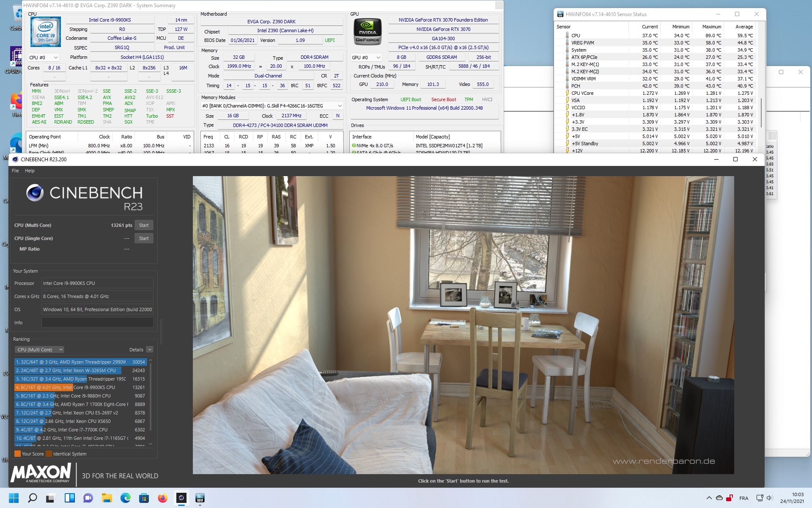Open network settings from the tray icon
Image resolution: width=812 pixels, height=508 pixels.
click(x=760, y=498)
